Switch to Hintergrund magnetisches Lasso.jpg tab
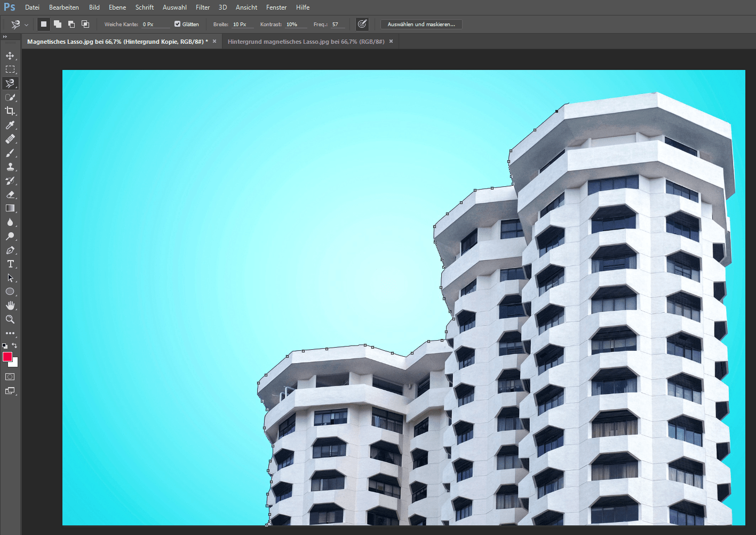Screen dimensions: 756x535 click(306, 42)
